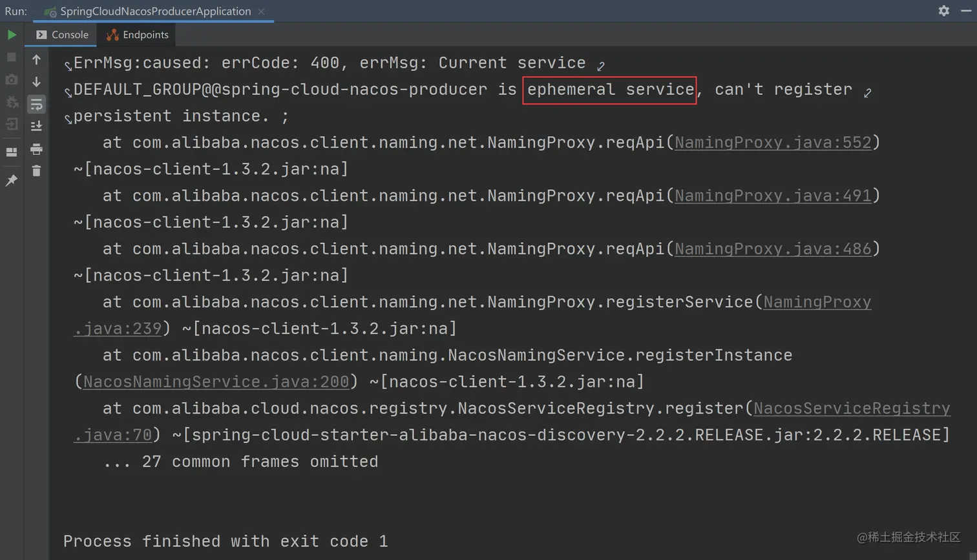Click the 'DEFAULT_GROUP@@spring-cloud-nacos-producer' text
The width and height of the screenshot is (977, 560).
pyautogui.click(x=280, y=89)
